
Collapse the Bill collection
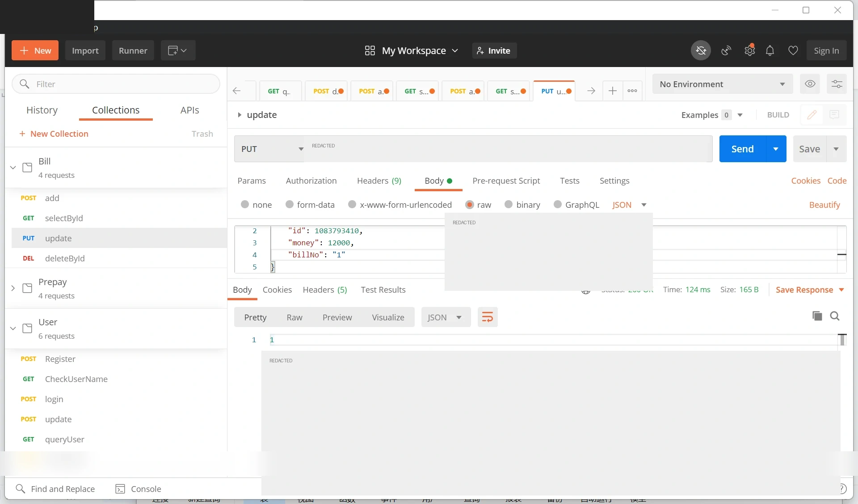pos(13,168)
